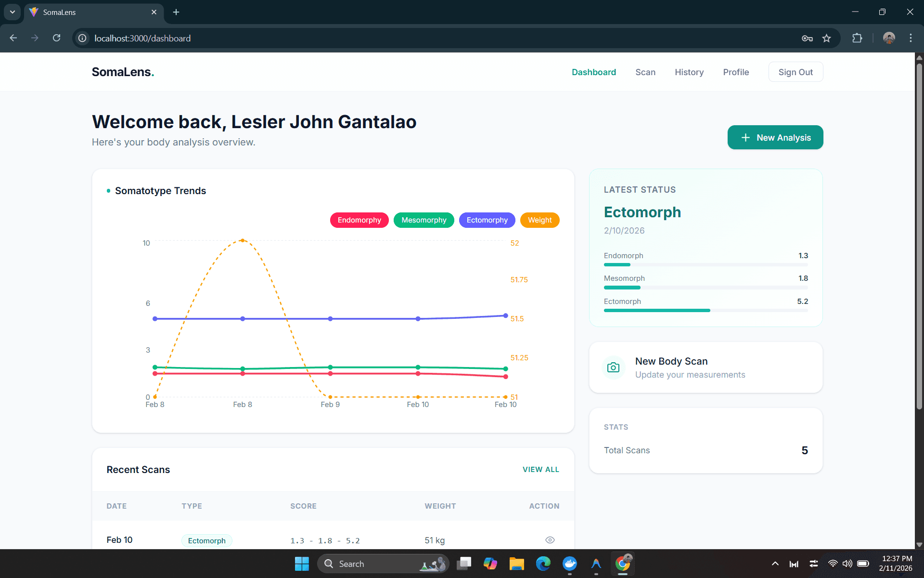924x578 pixels.
Task: Go back to previous page
Action: click(x=13, y=38)
